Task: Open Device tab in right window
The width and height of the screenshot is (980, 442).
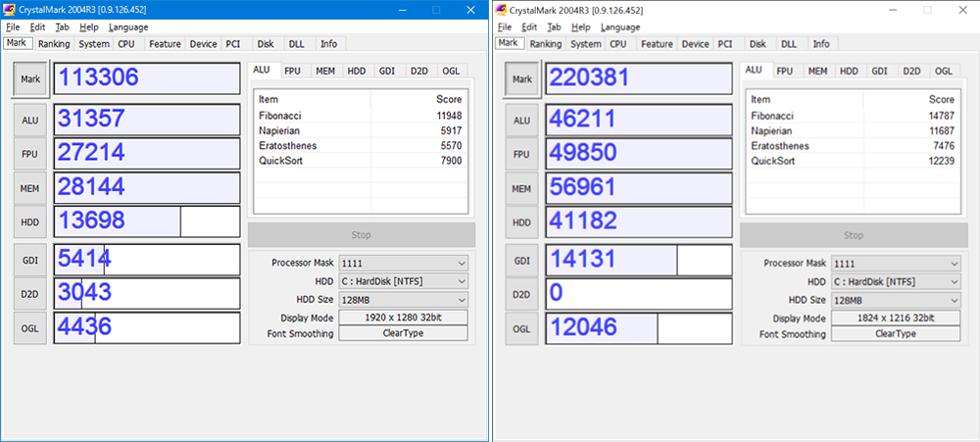Action: 696,44
